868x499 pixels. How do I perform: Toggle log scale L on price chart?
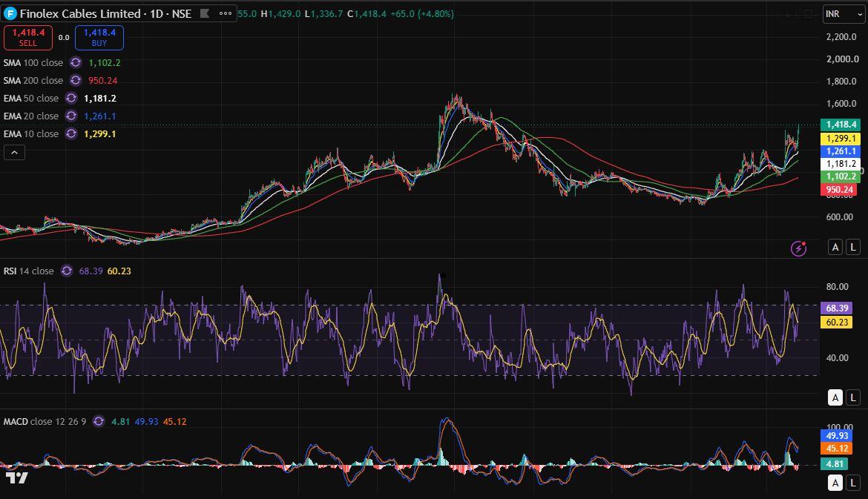pos(853,247)
